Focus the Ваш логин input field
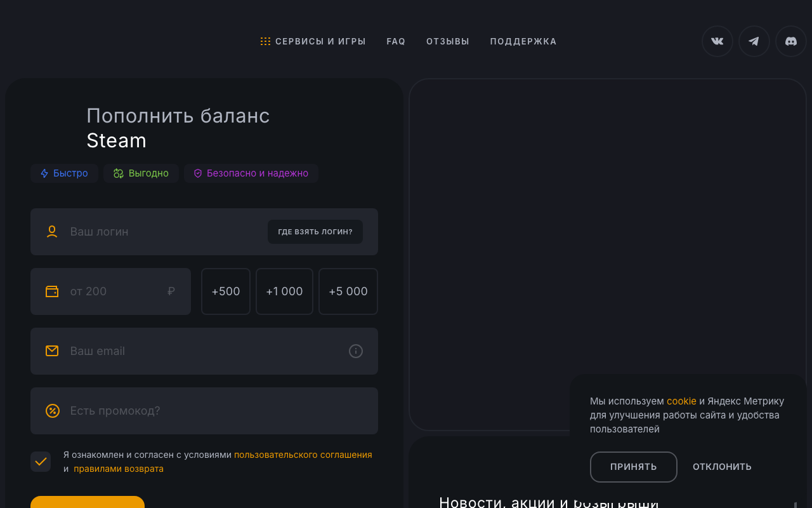The width and height of the screenshot is (812, 508). (x=165, y=232)
